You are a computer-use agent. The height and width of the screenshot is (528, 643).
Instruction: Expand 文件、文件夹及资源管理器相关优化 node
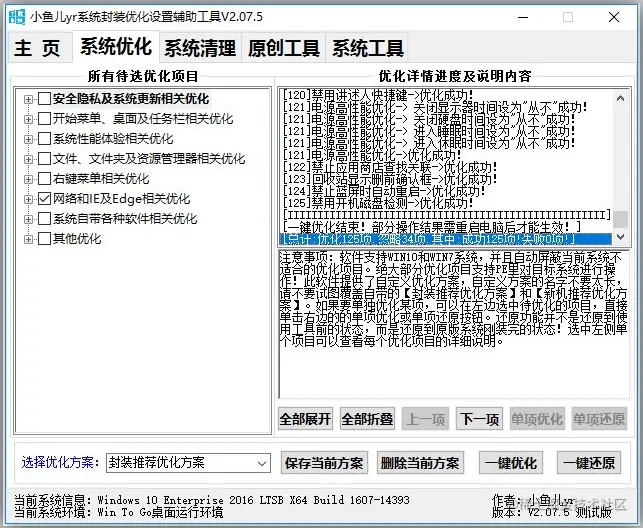(x=28, y=159)
